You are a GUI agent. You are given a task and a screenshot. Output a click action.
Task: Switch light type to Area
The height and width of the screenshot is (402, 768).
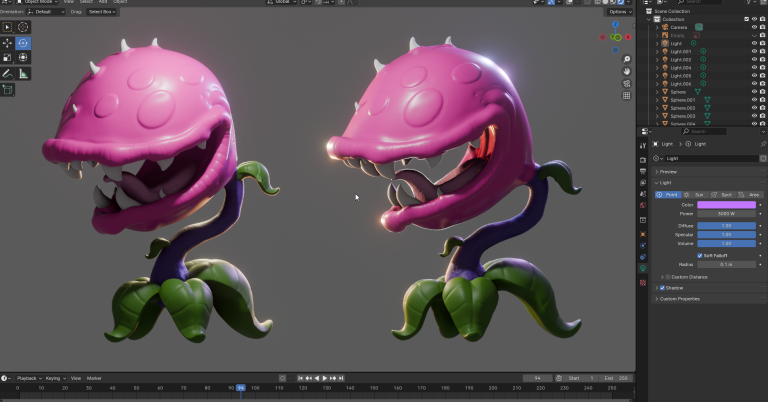[x=750, y=195]
